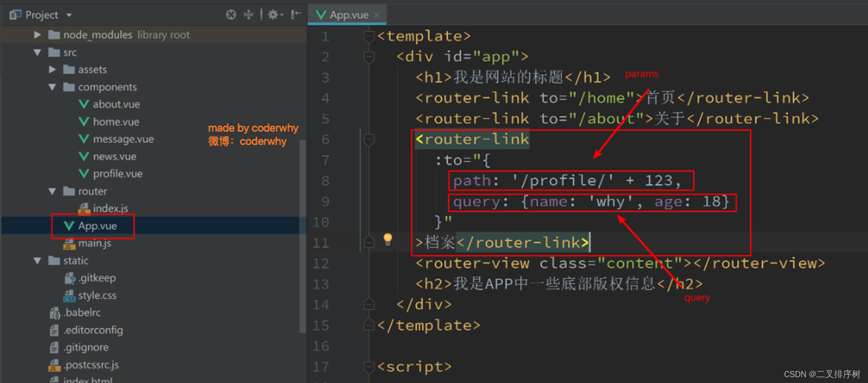Click the router folder icon

[x=69, y=191]
